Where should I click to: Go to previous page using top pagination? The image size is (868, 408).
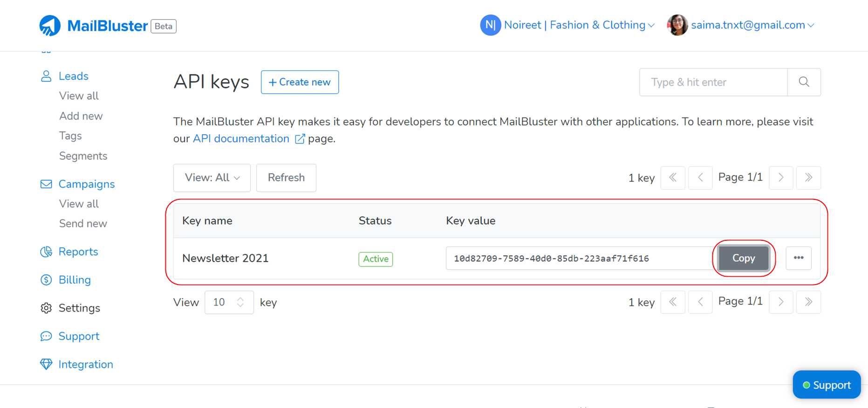tap(700, 177)
